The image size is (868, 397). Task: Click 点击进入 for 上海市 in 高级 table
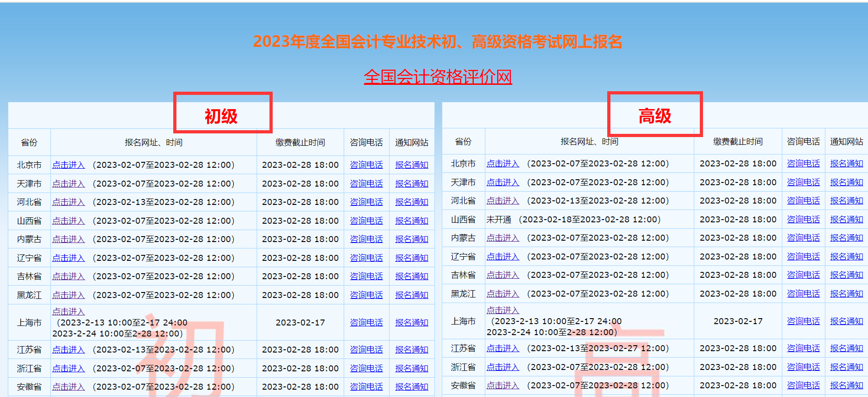[x=503, y=310]
